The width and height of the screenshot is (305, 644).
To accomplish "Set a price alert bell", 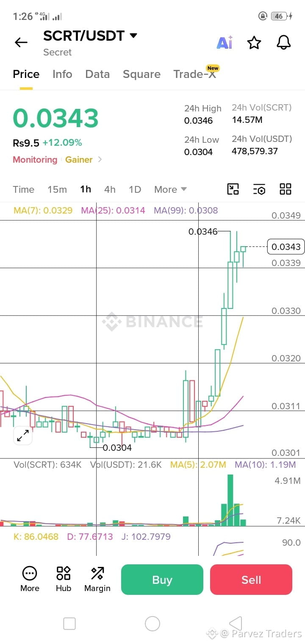I will [x=284, y=42].
